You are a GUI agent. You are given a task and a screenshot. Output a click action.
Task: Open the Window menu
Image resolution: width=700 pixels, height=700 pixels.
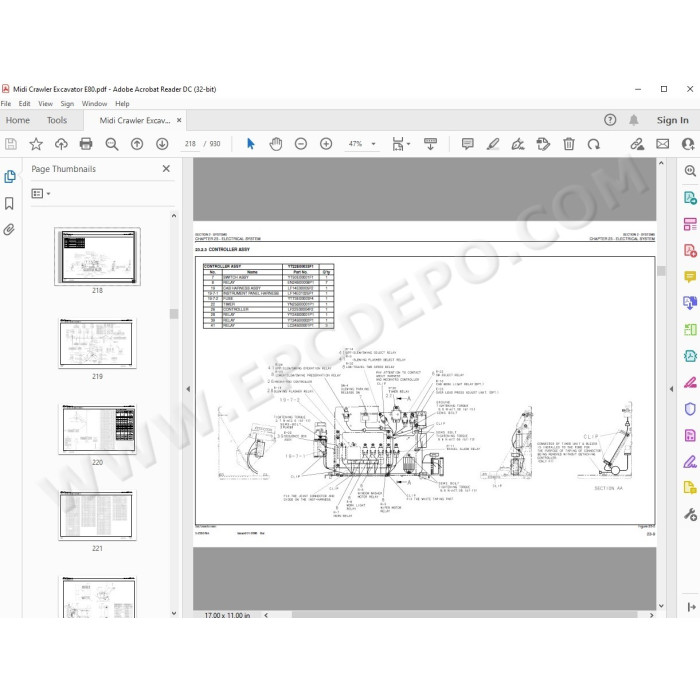(x=94, y=104)
